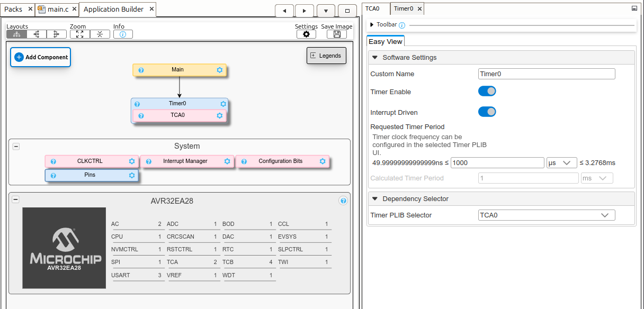The height and width of the screenshot is (309, 644).
Task: Expand the Toolbar disclosure triangle
Action: [372, 25]
